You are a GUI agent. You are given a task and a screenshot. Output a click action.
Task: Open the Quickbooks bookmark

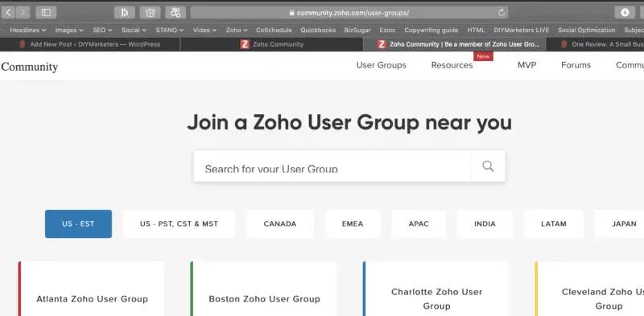pos(318,30)
